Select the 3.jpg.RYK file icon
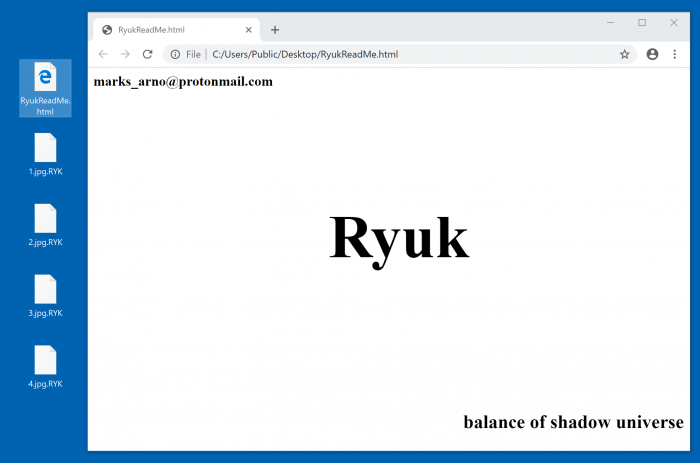The width and height of the screenshot is (700, 463). click(x=45, y=296)
